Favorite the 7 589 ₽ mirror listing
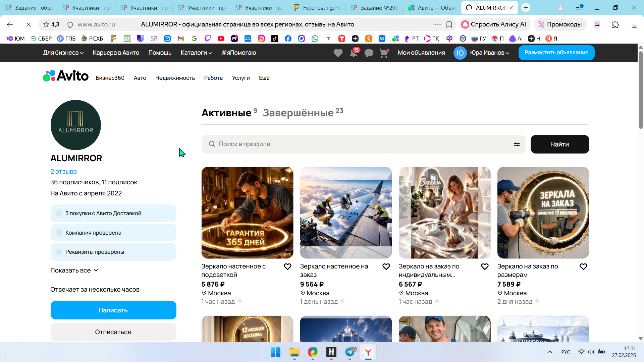The image size is (644, 362). (583, 267)
